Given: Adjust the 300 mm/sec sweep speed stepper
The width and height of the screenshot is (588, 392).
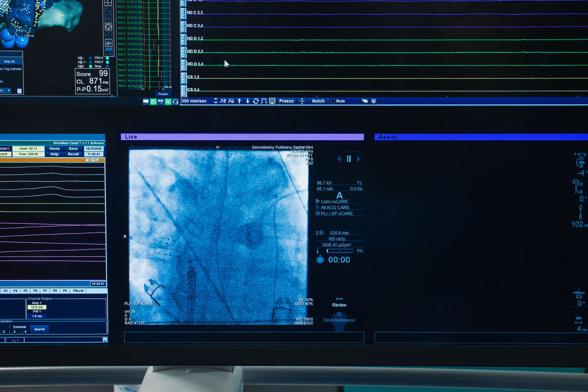Looking at the screenshot, I should tap(216, 101).
